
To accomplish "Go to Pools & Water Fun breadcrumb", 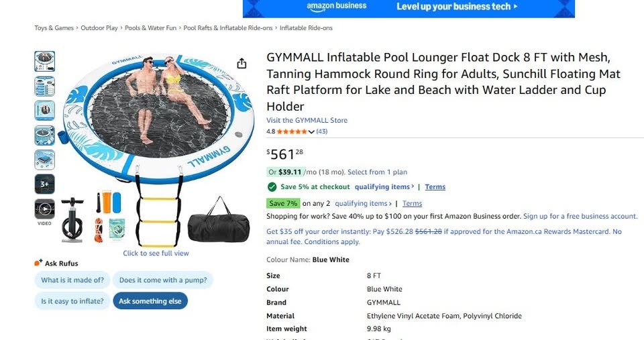I will (x=150, y=28).
